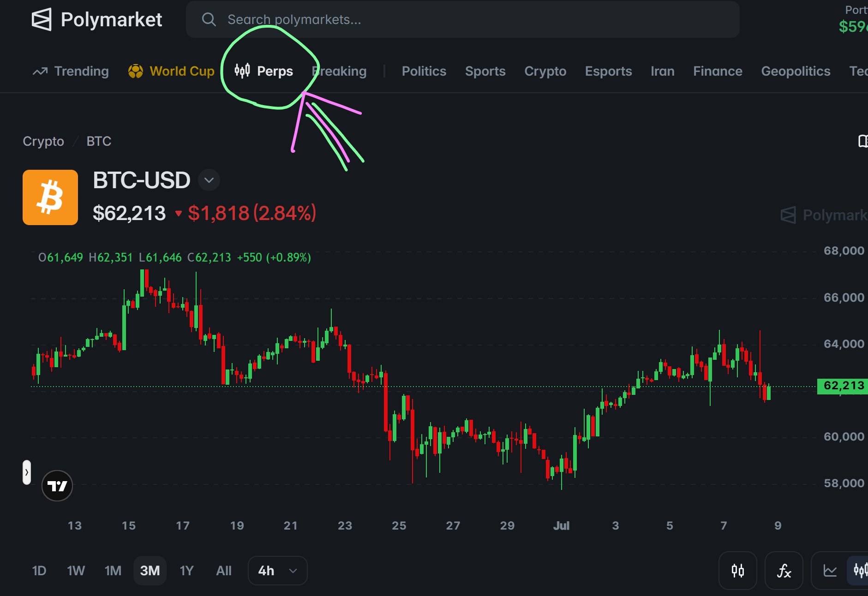The width and height of the screenshot is (868, 596).
Task: Select the 3M time range
Action: [150, 571]
